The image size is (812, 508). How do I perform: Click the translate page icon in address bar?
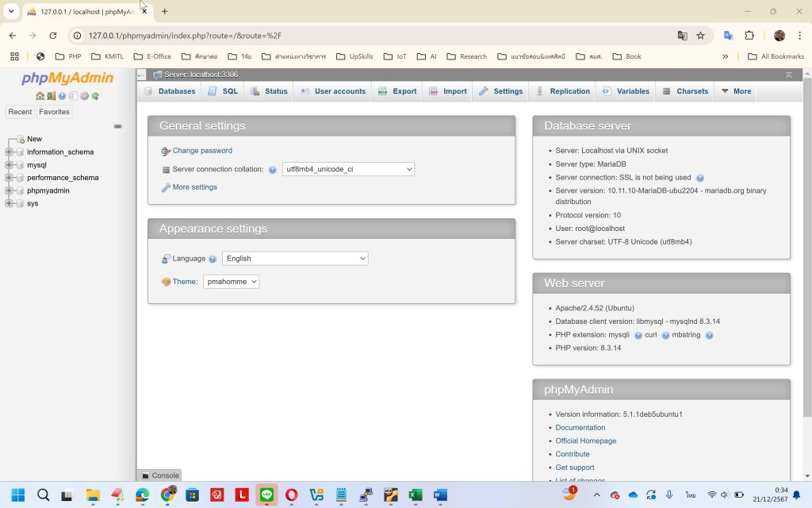[683, 36]
